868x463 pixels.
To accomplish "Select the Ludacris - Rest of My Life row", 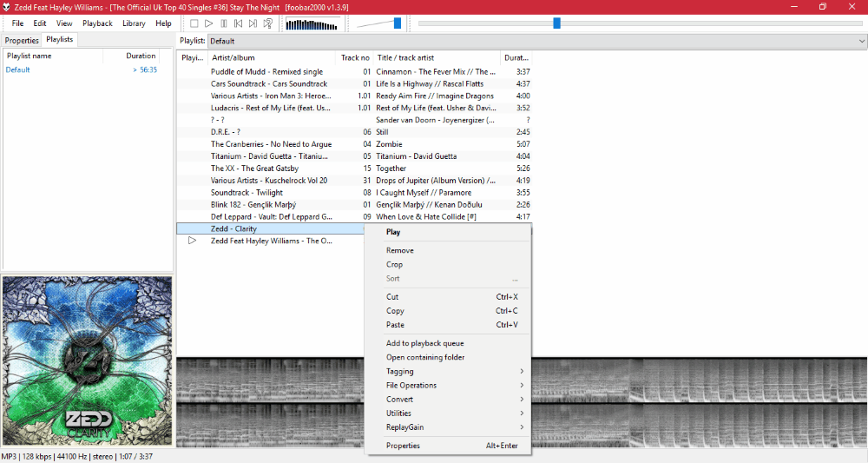I will click(354, 108).
